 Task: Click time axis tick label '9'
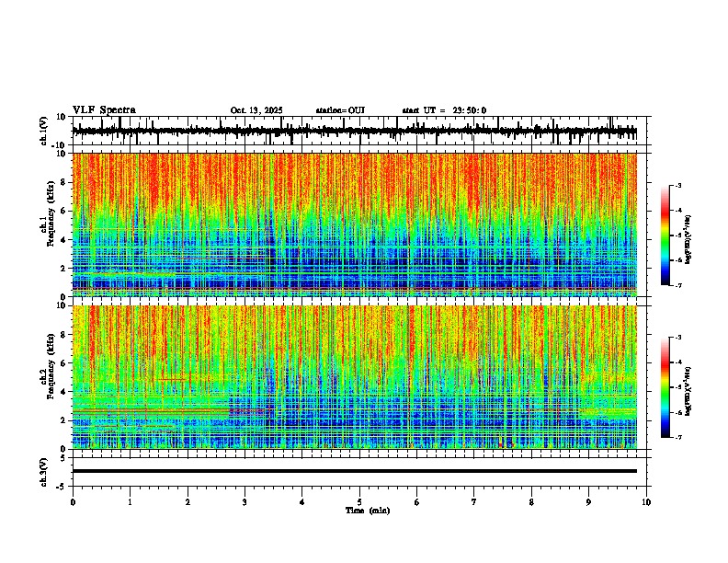[x=588, y=502]
